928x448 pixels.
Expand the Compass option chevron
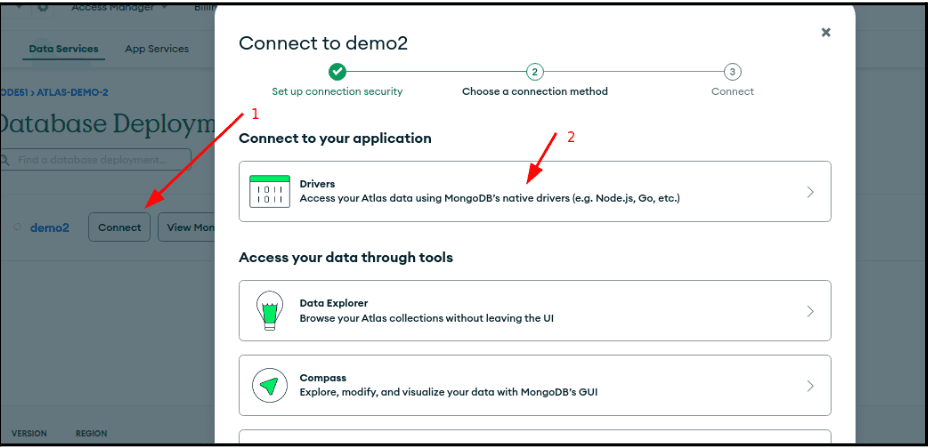(810, 385)
